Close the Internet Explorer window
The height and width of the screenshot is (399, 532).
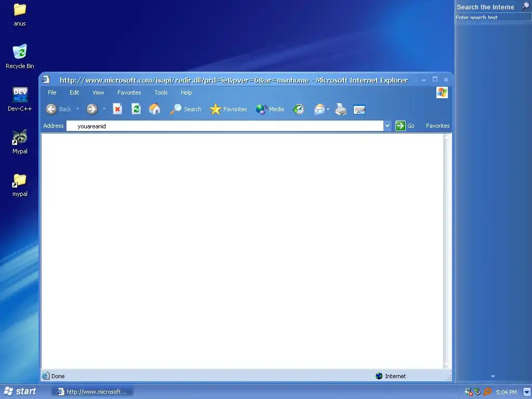coord(446,79)
